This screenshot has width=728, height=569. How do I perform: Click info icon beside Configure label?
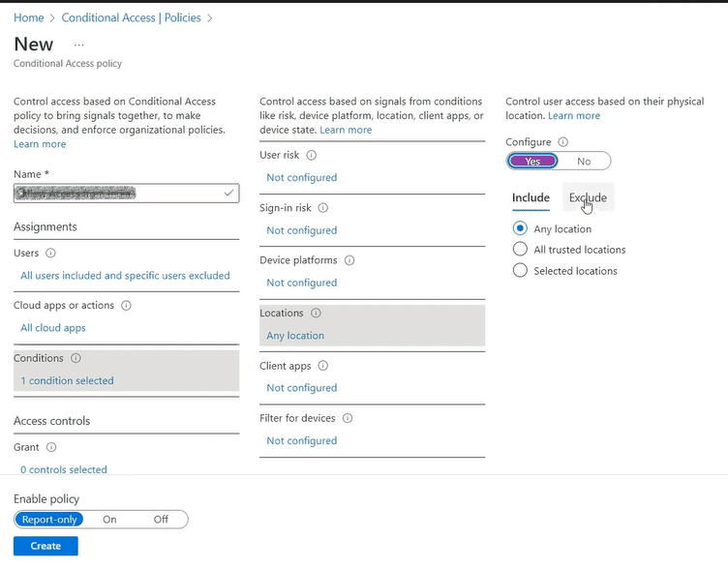pos(563,142)
